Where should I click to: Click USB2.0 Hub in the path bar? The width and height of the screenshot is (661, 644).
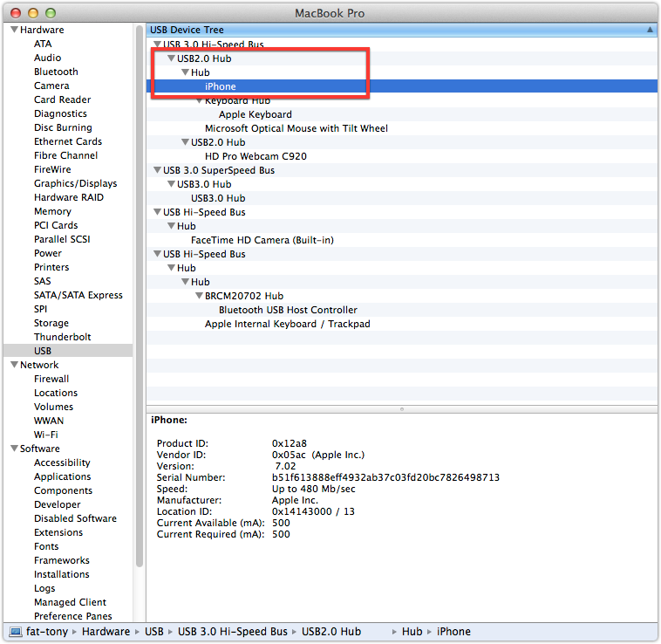tap(330, 632)
